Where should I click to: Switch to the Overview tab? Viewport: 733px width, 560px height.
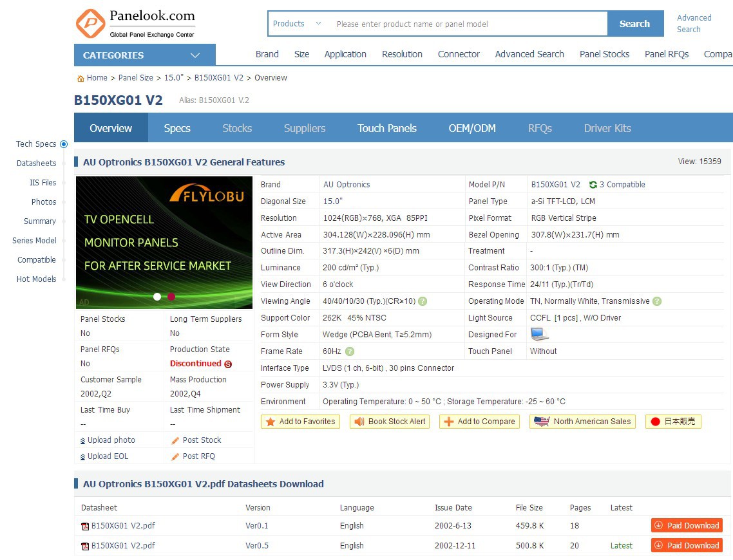click(111, 128)
